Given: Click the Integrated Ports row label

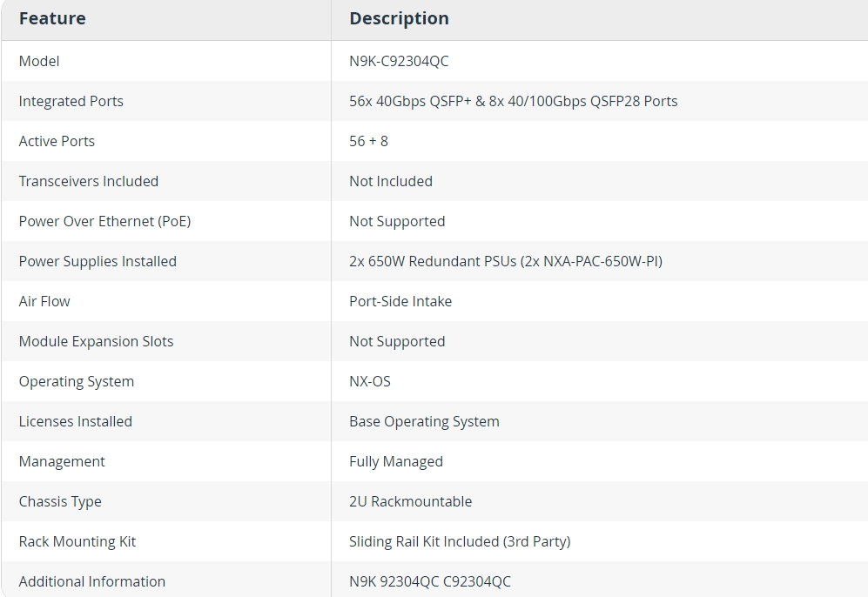Looking at the screenshot, I should click(x=71, y=101).
